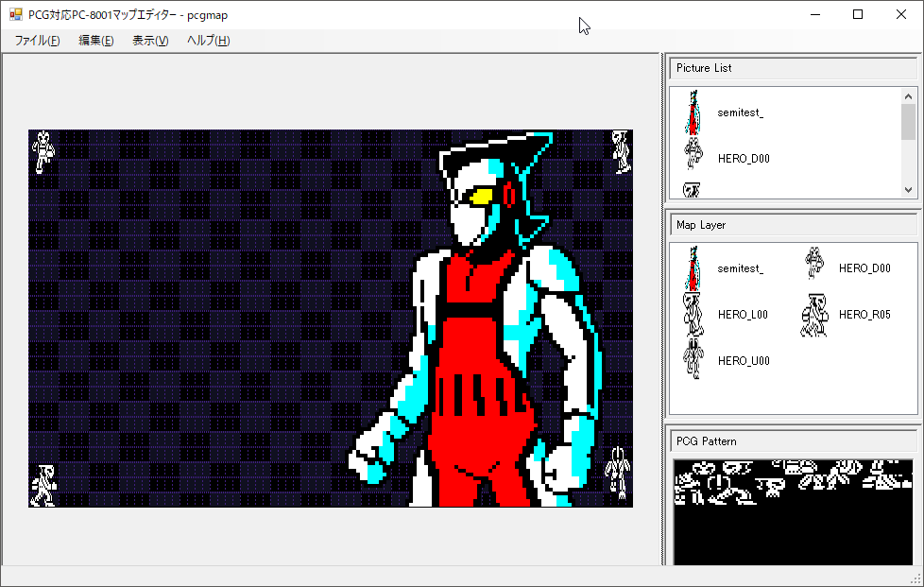Select semitest_ icon in Map Layer
Screen dimensions: 924x587
click(x=693, y=268)
